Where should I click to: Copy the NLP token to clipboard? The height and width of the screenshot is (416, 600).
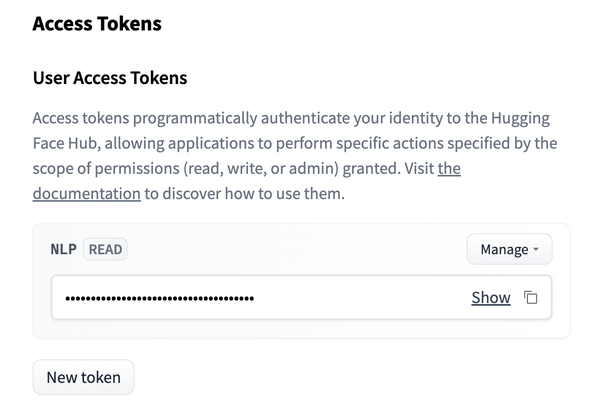[532, 298]
